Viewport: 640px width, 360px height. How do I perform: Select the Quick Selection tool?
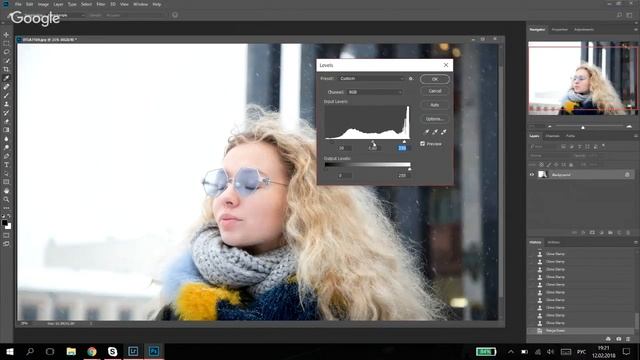coord(6,60)
